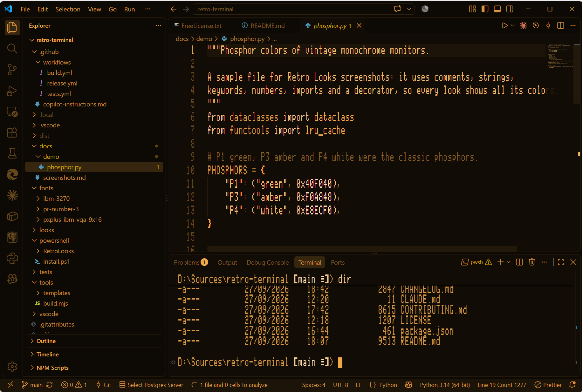
Task: Customize editor layout
Action: 473,9
